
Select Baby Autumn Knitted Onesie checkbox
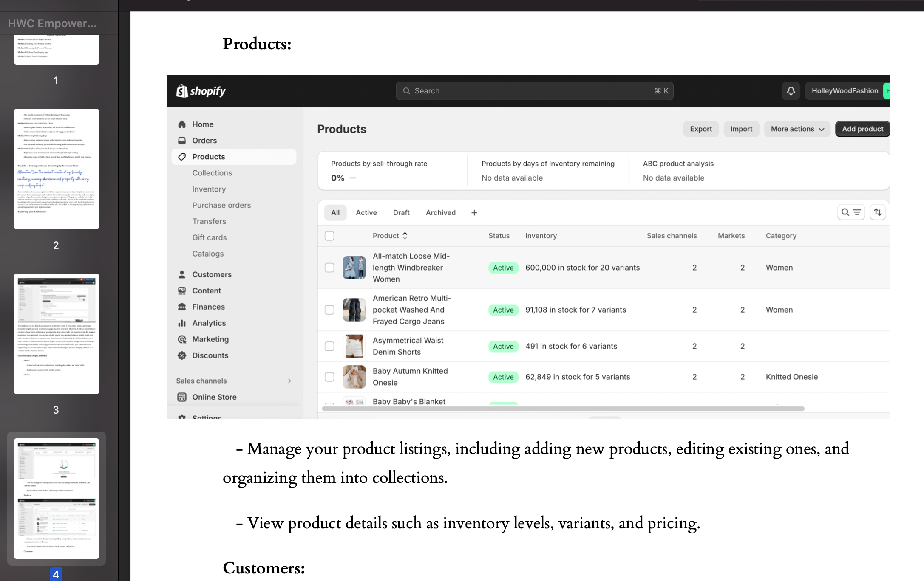click(329, 377)
